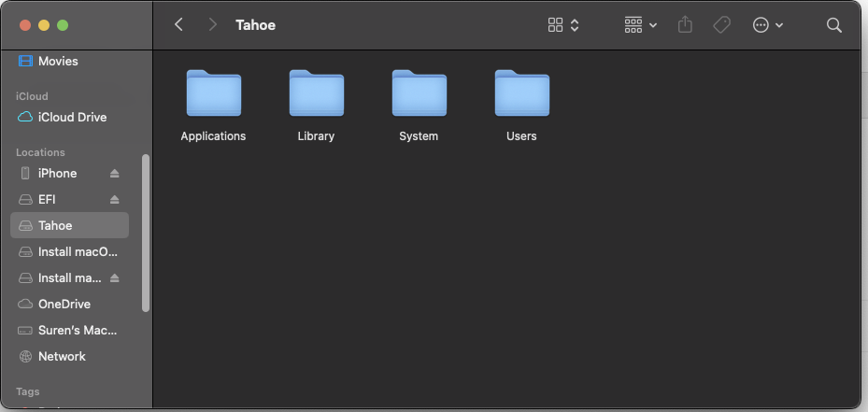Click the Network globe icon
This screenshot has width=868, height=412.
pyautogui.click(x=25, y=357)
